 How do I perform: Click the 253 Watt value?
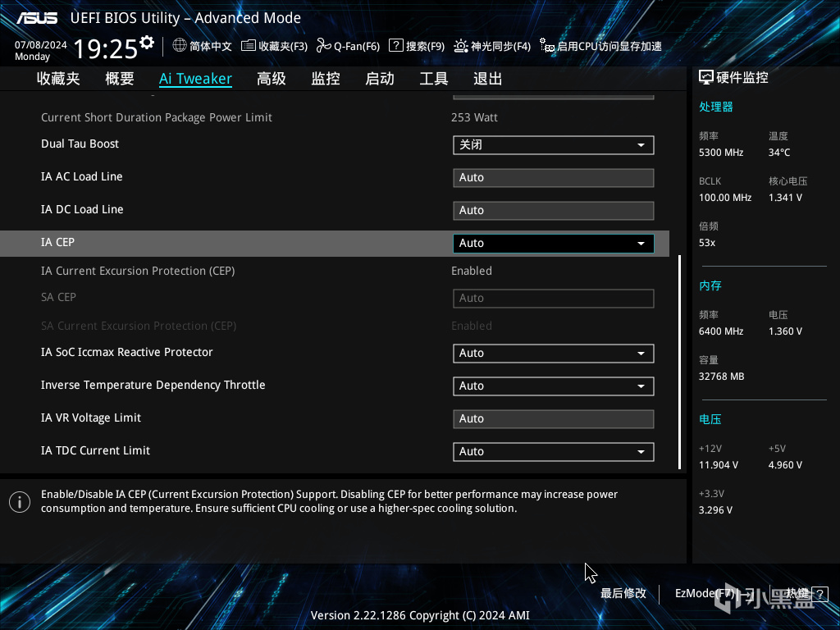(x=474, y=117)
